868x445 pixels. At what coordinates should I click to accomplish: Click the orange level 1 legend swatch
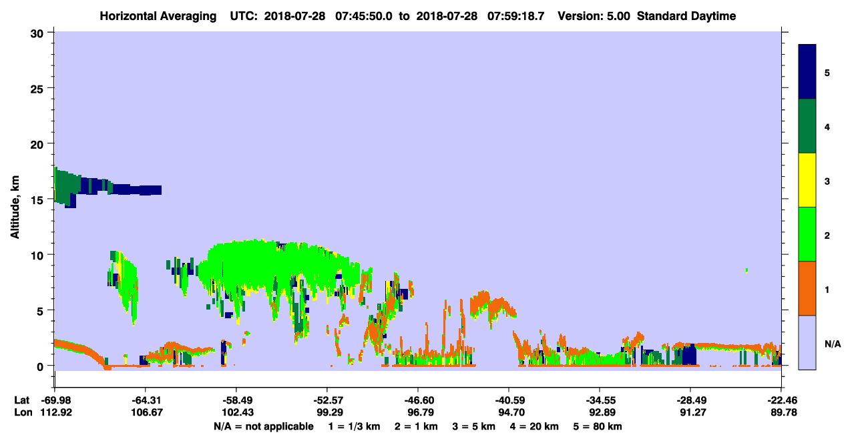[x=807, y=288]
